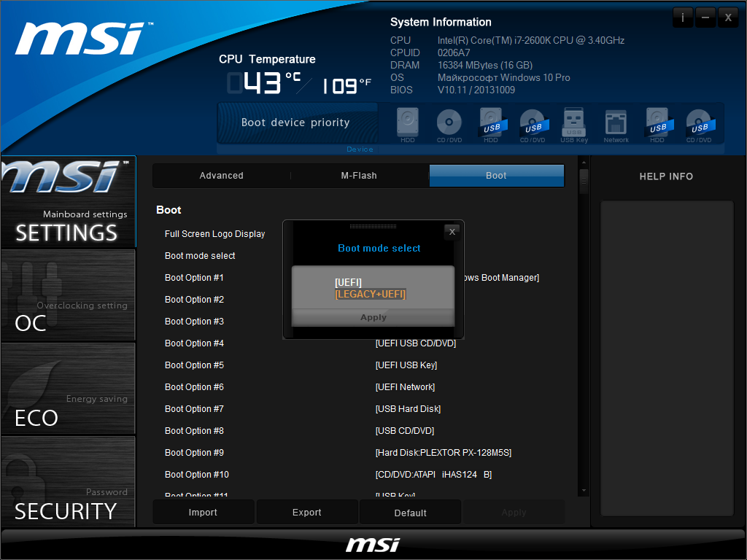Viewport: 747px width, 560px height.
Task: Select the first USB HDD boot device icon
Action: (x=491, y=125)
